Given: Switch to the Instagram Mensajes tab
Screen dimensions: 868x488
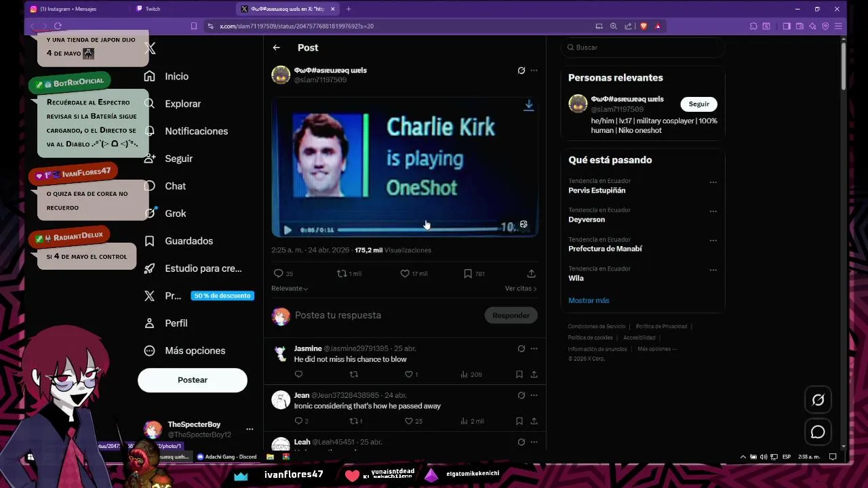Looking at the screenshot, I should click(x=75, y=9).
